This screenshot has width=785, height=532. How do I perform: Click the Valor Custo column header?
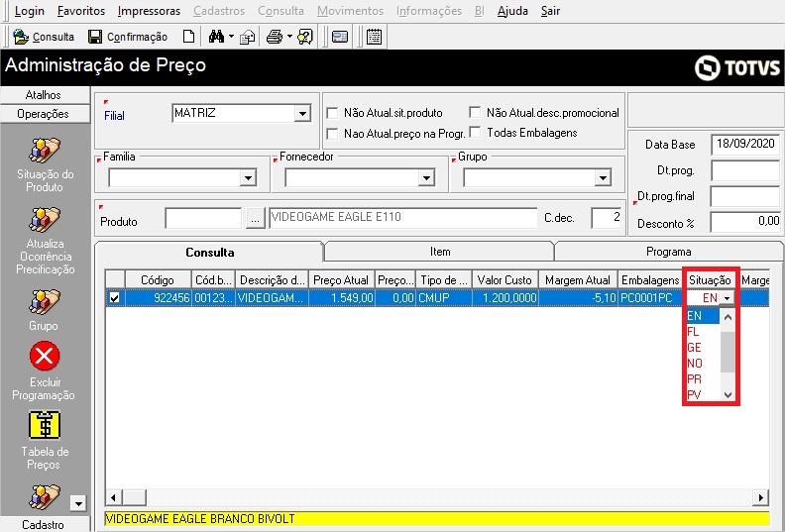coord(505,279)
